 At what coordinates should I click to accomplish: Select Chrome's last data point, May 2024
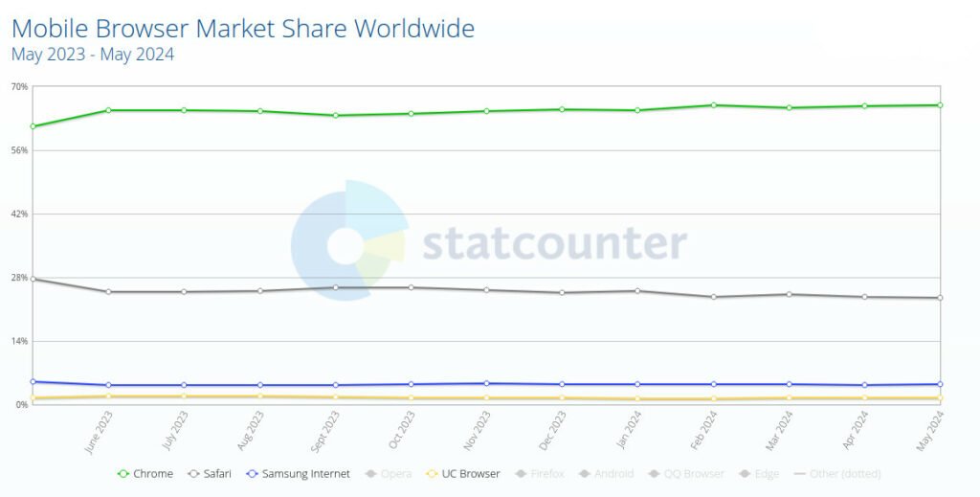tap(940, 105)
